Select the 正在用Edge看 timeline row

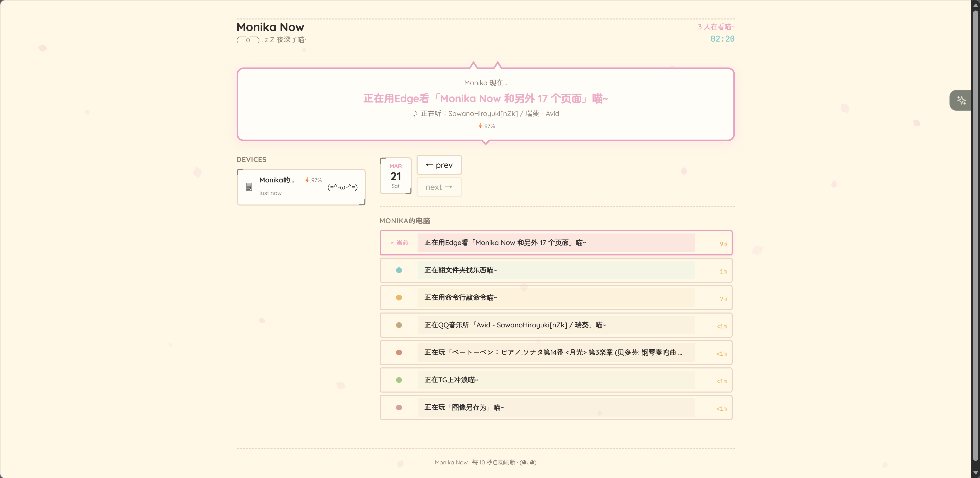556,243
